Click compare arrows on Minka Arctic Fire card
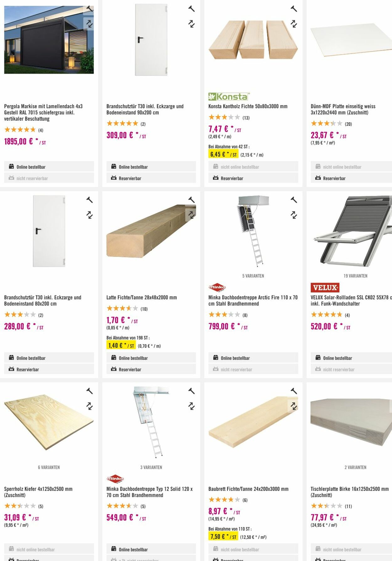This screenshot has height=561, width=392. coord(294,215)
